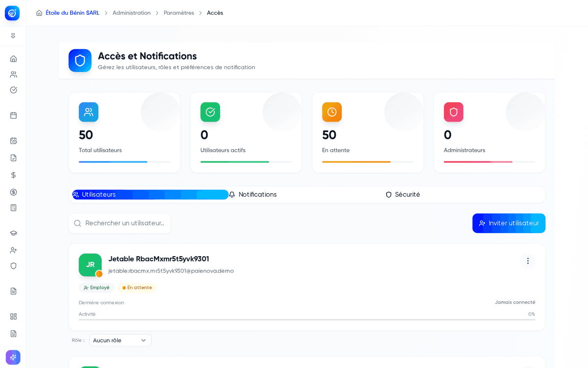Click the search magnifier icon
Image resolution: width=588 pixels, height=368 pixels.
pyautogui.click(x=77, y=223)
